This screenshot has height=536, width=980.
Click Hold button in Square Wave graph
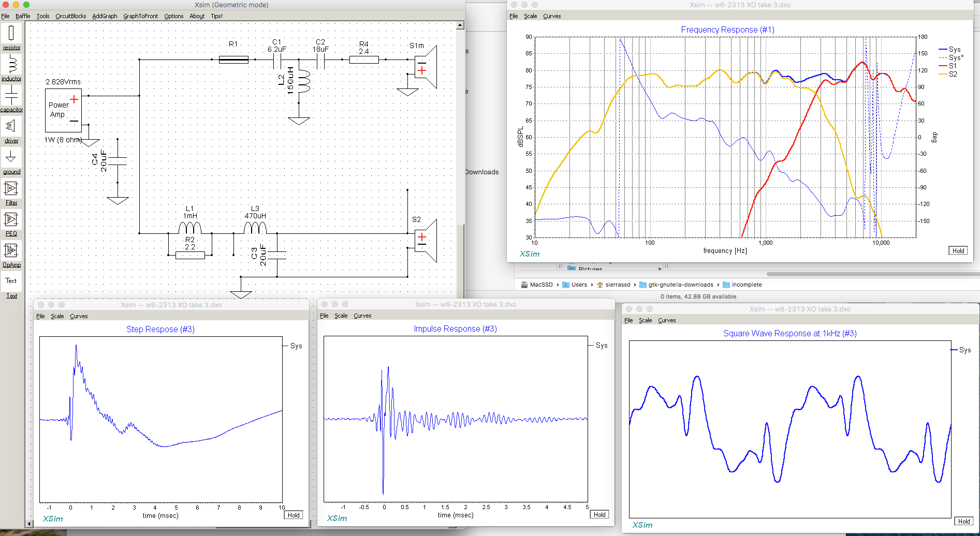(x=963, y=521)
